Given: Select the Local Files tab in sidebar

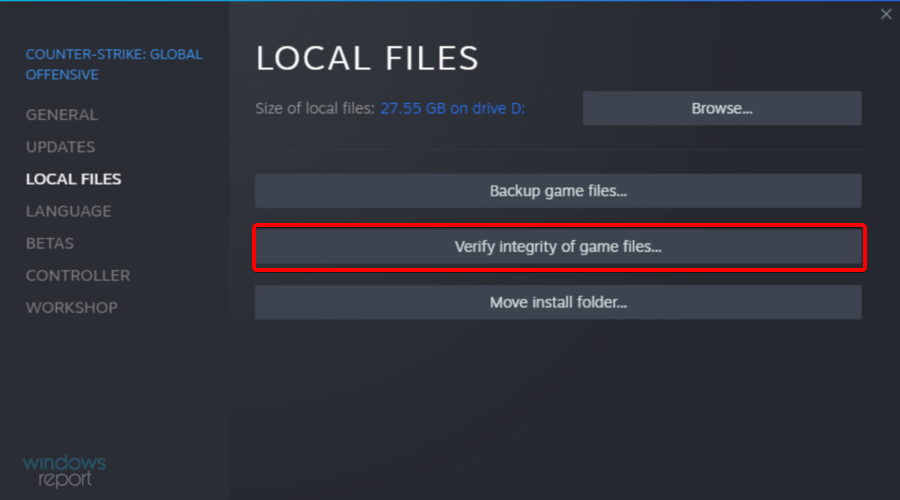Looking at the screenshot, I should coord(74,179).
